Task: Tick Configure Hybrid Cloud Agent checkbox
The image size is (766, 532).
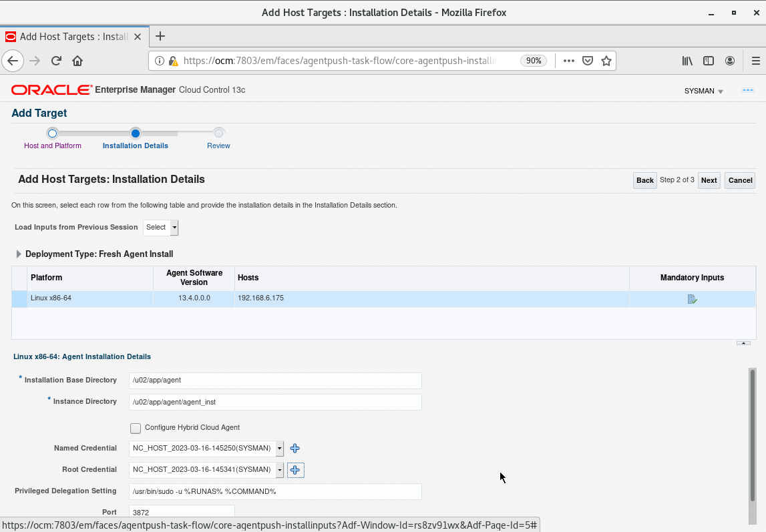Action: pyautogui.click(x=136, y=428)
